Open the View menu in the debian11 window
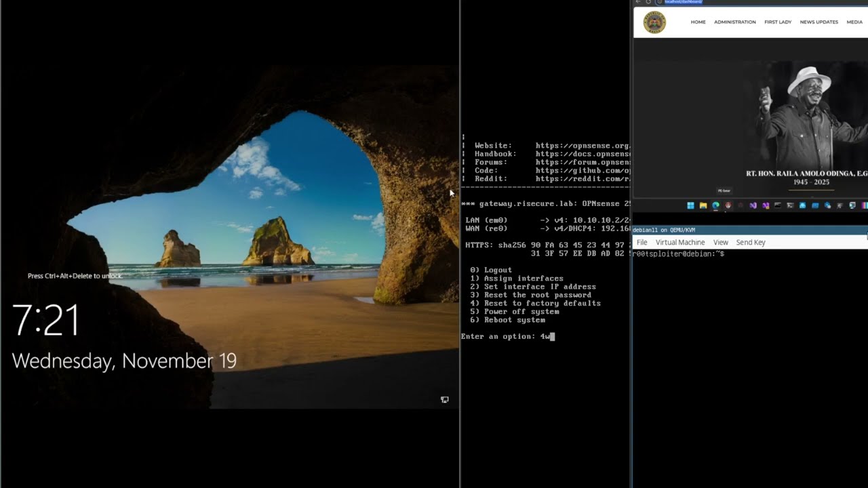Image resolution: width=868 pixels, height=488 pixels. [x=720, y=243]
